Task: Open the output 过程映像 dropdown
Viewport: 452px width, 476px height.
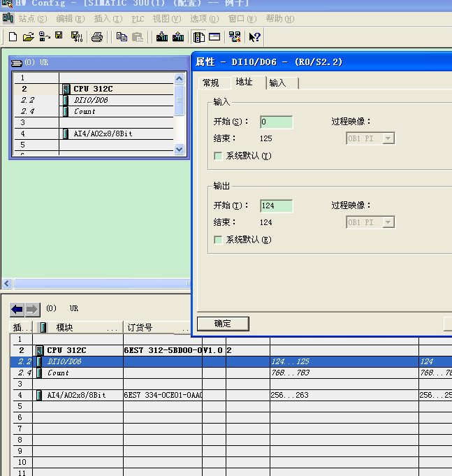Action: point(370,222)
